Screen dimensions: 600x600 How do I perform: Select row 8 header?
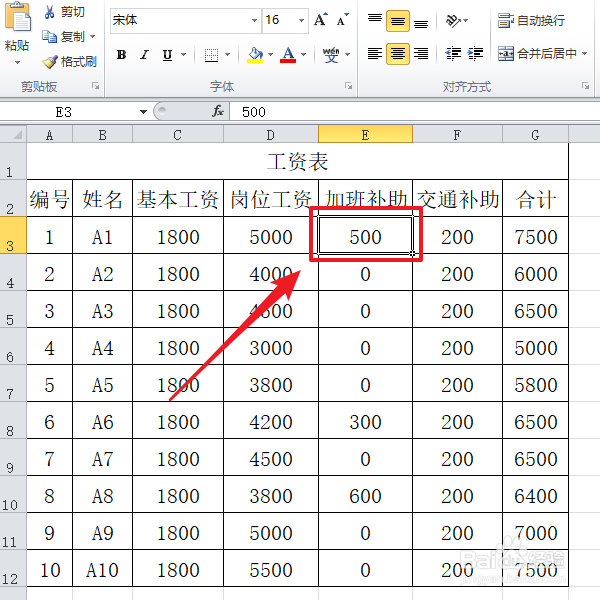13,420
